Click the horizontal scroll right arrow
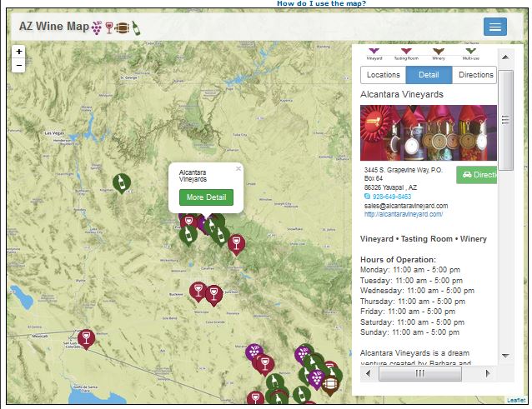This screenshot has height=409, width=532. 488,374
